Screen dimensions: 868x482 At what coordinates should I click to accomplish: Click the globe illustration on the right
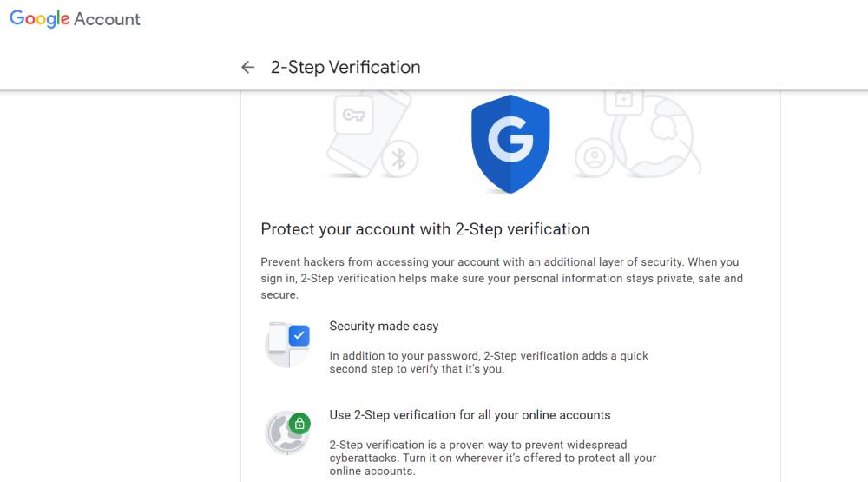(x=656, y=136)
